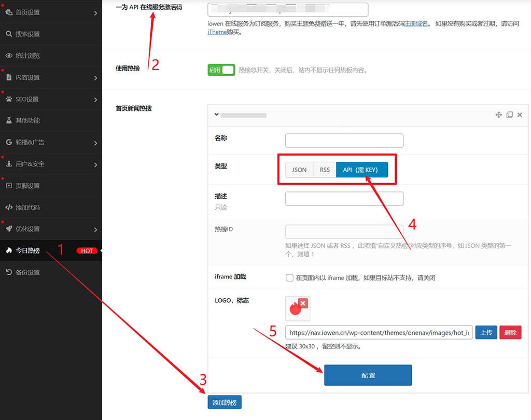531x420 pixels.
Task: Click the 添加热榜 button
Action: [x=225, y=402]
